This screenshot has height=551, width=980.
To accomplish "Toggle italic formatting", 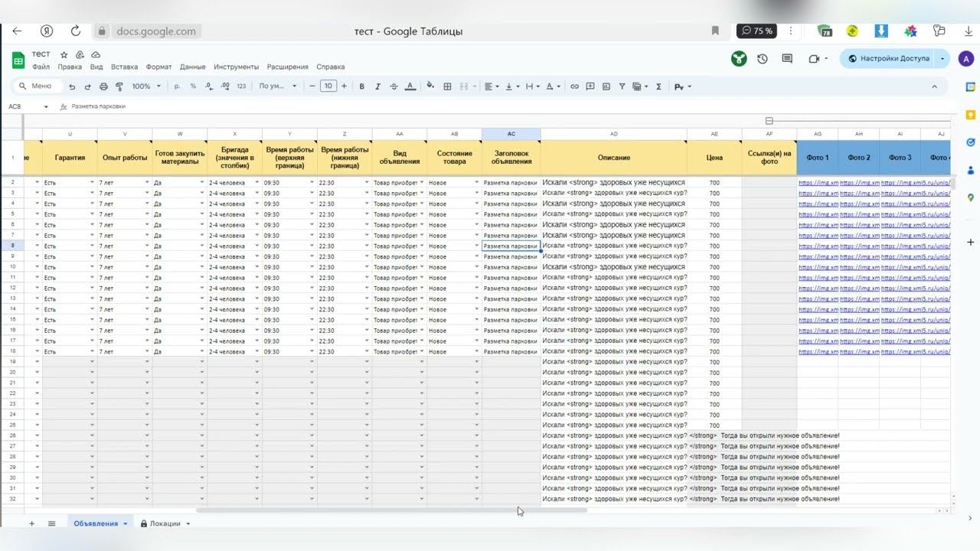I will [x=377, y=86].
